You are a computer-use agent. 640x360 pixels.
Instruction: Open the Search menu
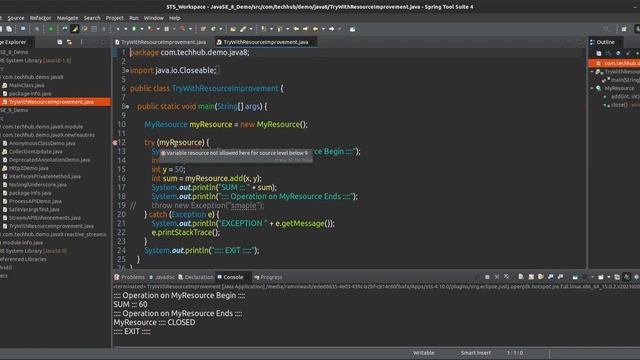coord(92,18)
